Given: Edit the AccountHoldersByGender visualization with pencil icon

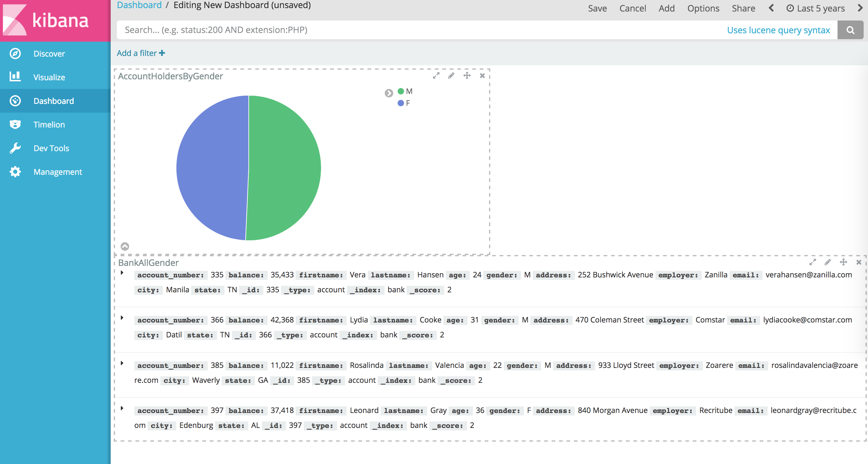Looking at the screenshot, I should [451, 76].
